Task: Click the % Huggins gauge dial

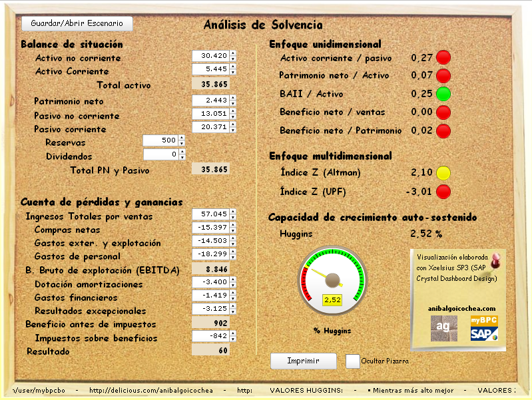Action: (x=332, y=280)
